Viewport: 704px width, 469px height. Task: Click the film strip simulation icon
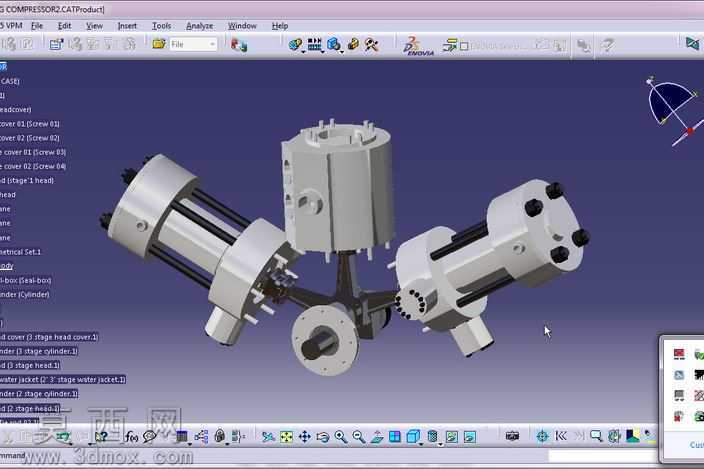314,44
